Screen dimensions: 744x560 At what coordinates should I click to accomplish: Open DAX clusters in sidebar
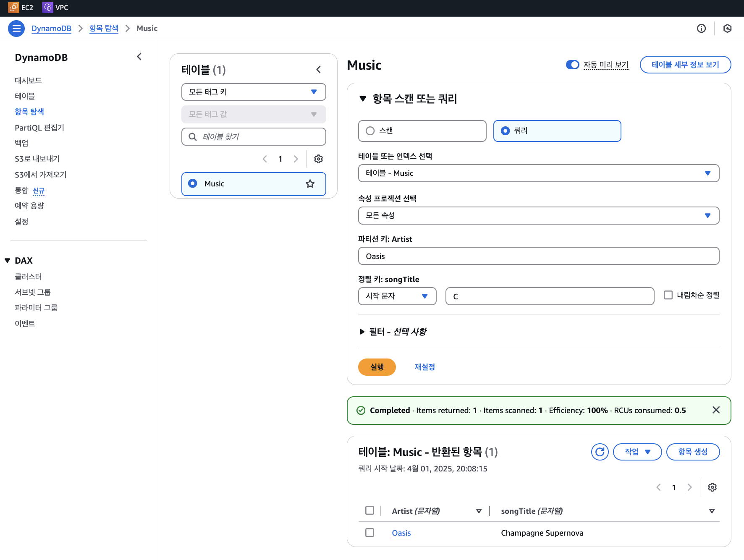pyautogui.click(x=28, y=277)
